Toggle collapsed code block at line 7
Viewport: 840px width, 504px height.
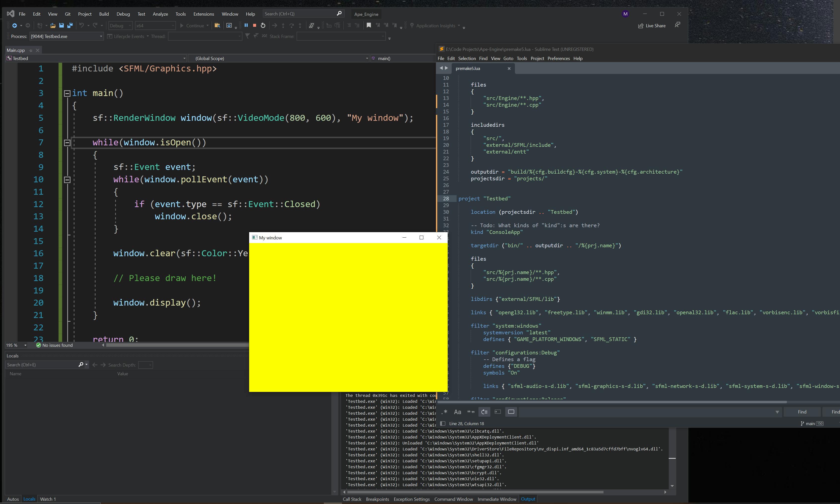click(67, 142)
